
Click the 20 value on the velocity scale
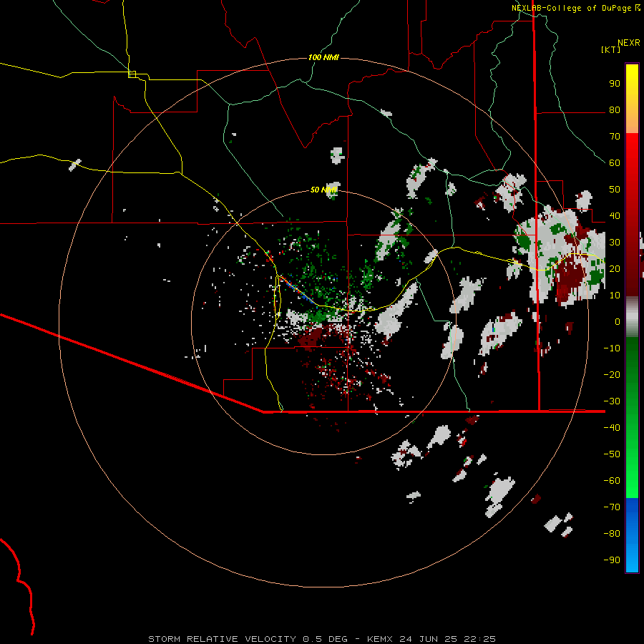click(x=615, y=268)
